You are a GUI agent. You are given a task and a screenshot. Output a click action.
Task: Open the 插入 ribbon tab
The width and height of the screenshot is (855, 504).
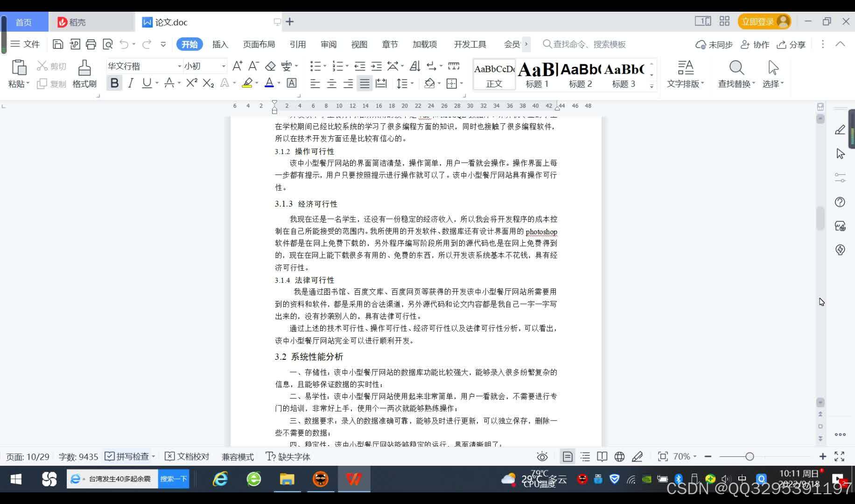pyautogui.click(x=220, y=44)
